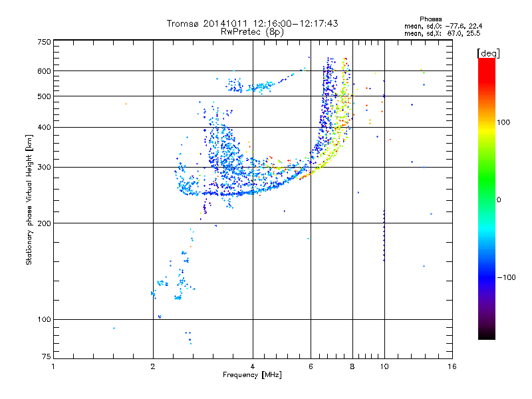The height and width of the screenshot is (399, 532).
Task: Click colorbar tick label '100'
Action: [503, 122]
